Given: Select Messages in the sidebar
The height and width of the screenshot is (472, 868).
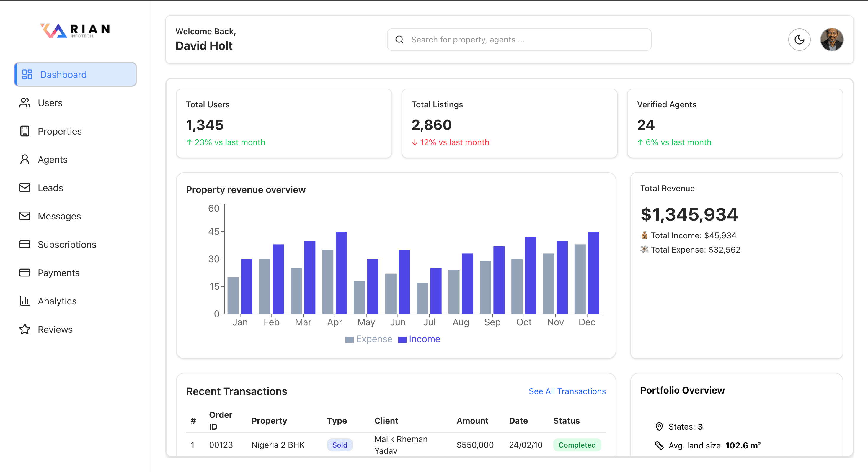Looking at the screenshot, I should coord(76,216).
